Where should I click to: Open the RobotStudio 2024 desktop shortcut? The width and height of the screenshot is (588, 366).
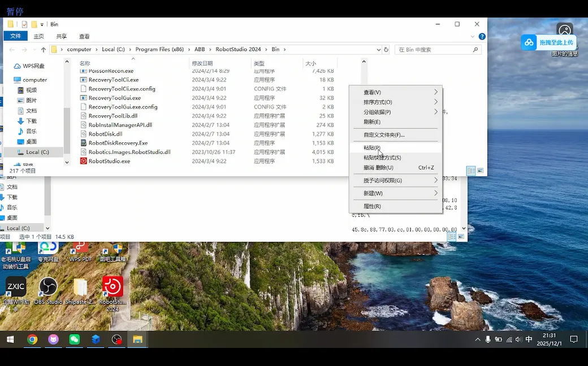113,294
